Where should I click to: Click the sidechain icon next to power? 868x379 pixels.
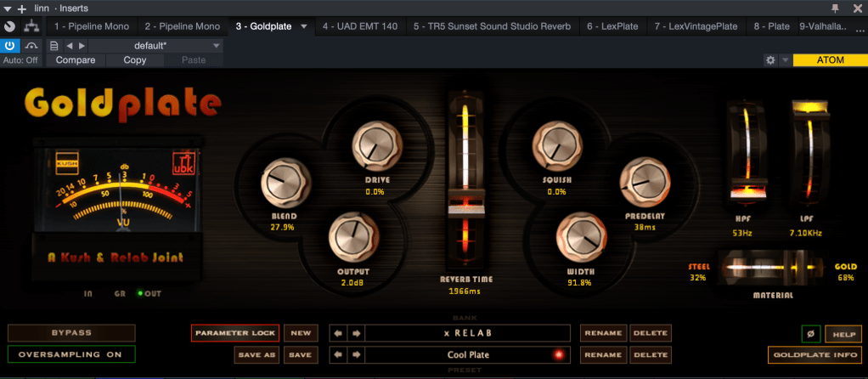pos(31,46)
